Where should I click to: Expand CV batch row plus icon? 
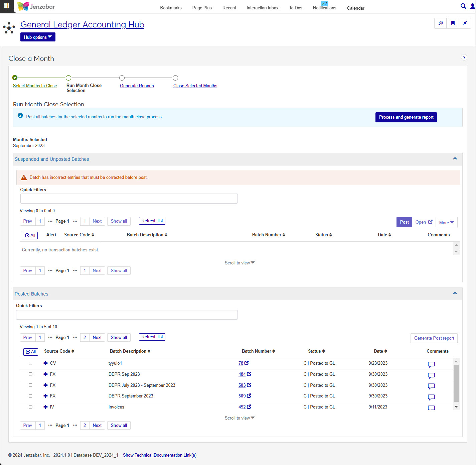(45, 363)
